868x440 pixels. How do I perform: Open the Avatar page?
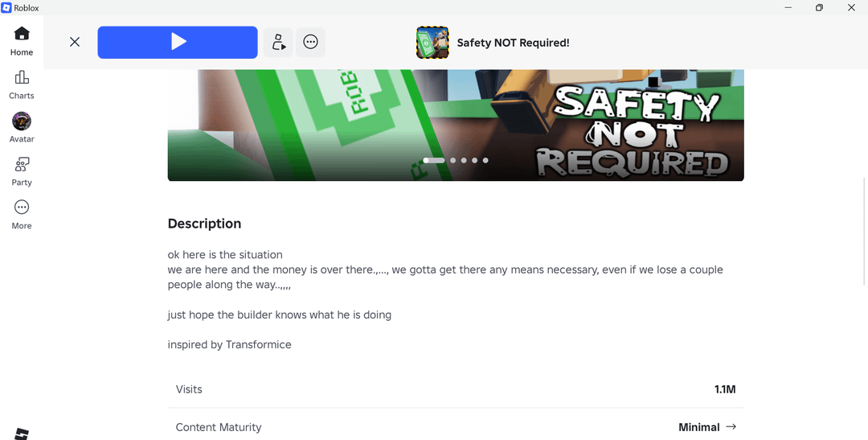tap(22, 128)
